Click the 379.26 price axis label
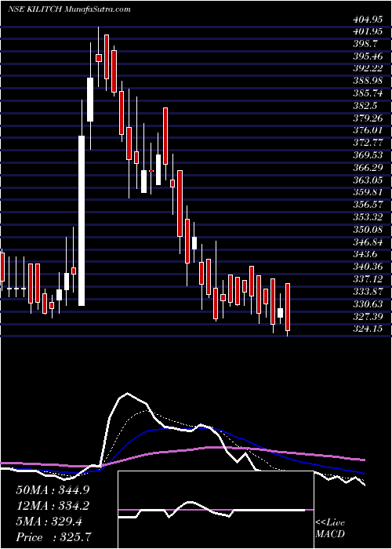392x549 pixels. 368,118
